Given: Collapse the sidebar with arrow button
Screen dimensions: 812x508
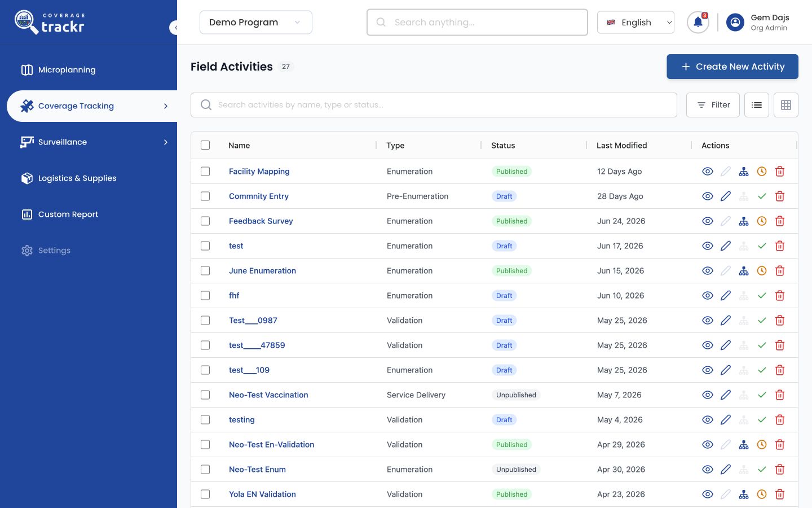Looking at the screenshot, I should click(x=175, y=27).
